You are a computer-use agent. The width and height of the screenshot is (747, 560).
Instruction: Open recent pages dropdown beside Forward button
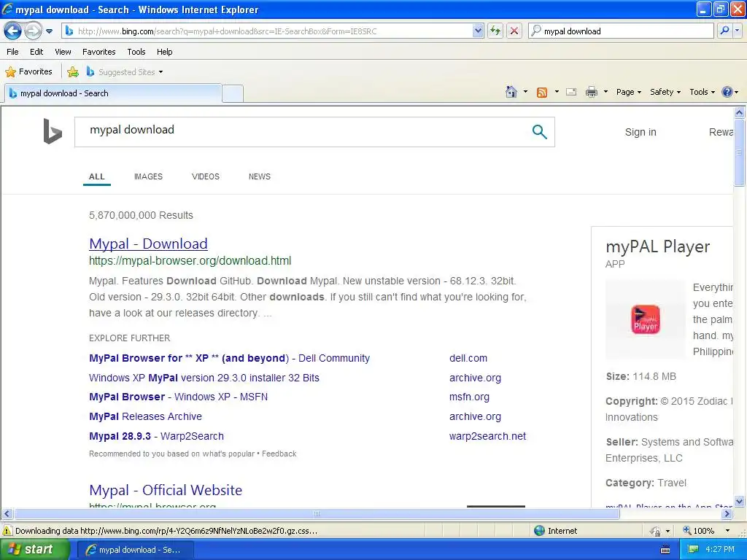pos(49,31)
